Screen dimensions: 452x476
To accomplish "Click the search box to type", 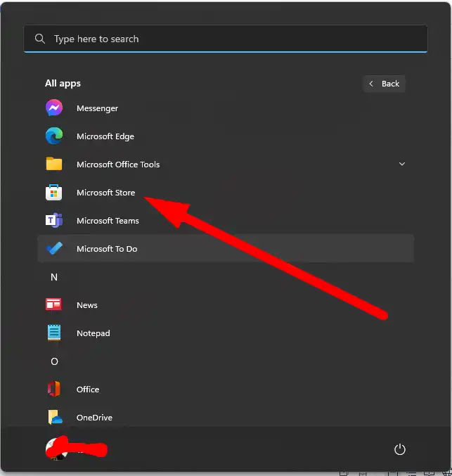I will (226, 39).
